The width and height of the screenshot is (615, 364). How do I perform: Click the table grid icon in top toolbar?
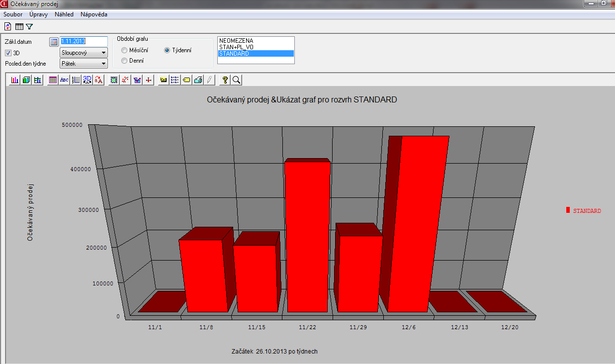[19, 26]
